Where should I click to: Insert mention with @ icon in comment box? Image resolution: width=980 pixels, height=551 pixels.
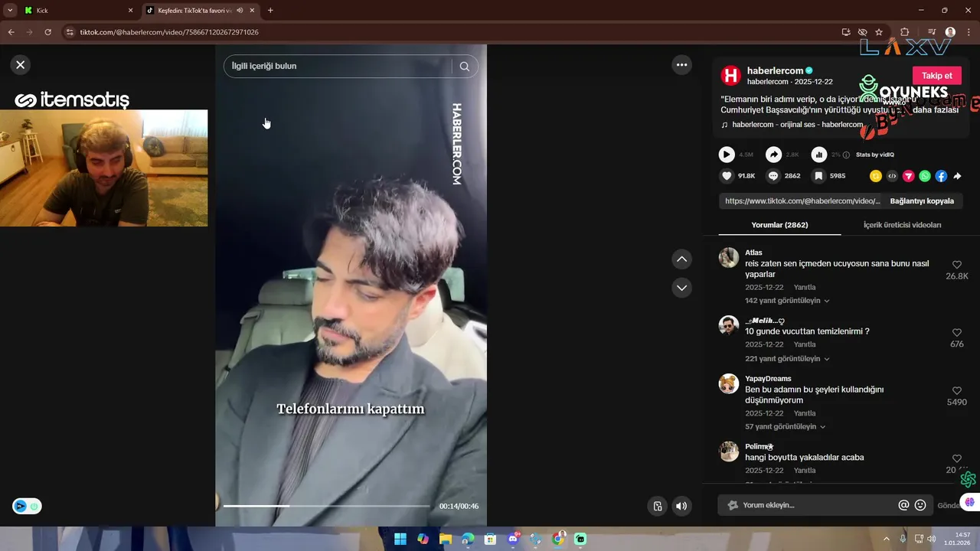tap(903, 505)
